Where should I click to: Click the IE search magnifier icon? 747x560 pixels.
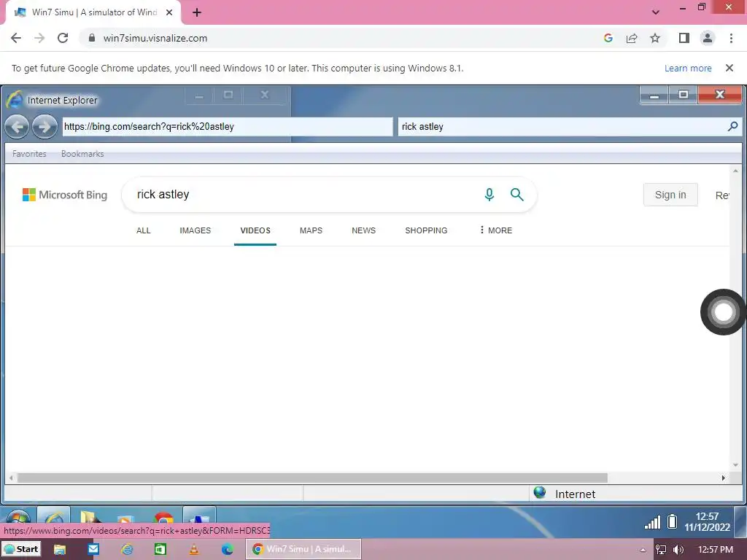click(732, 126)
